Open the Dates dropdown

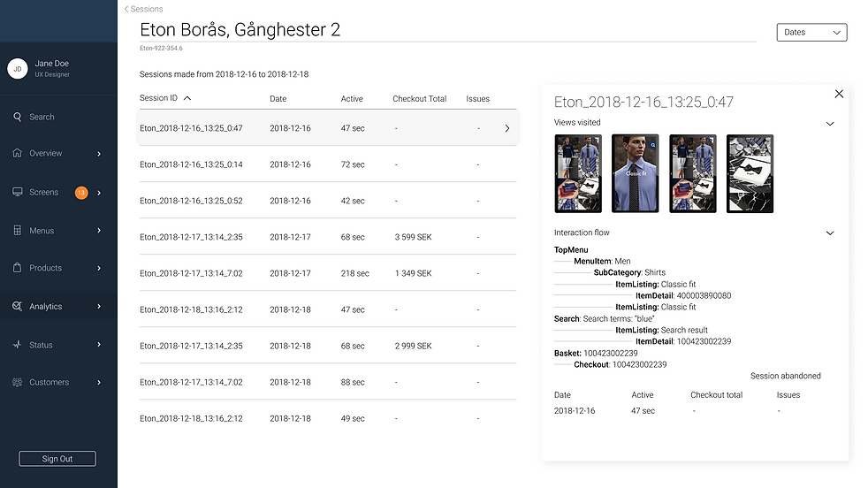tap(811, 32)
